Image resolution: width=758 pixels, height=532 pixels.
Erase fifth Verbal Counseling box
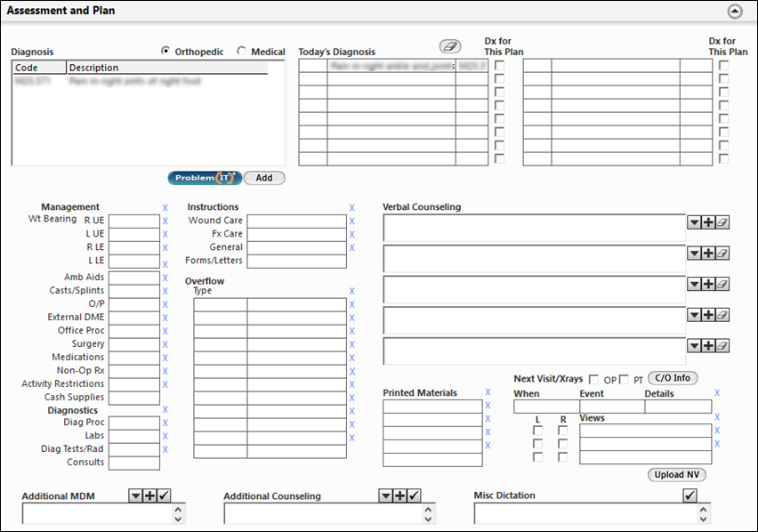(x=722, y=346)
